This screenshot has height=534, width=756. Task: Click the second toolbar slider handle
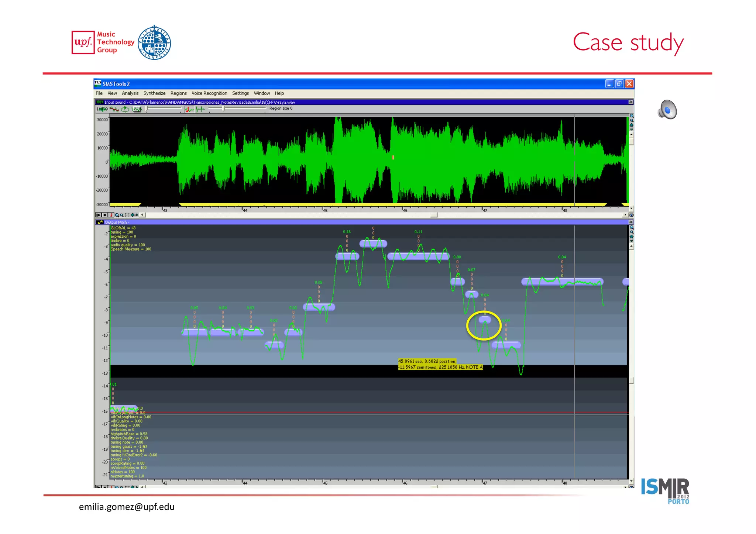point(223,108)
